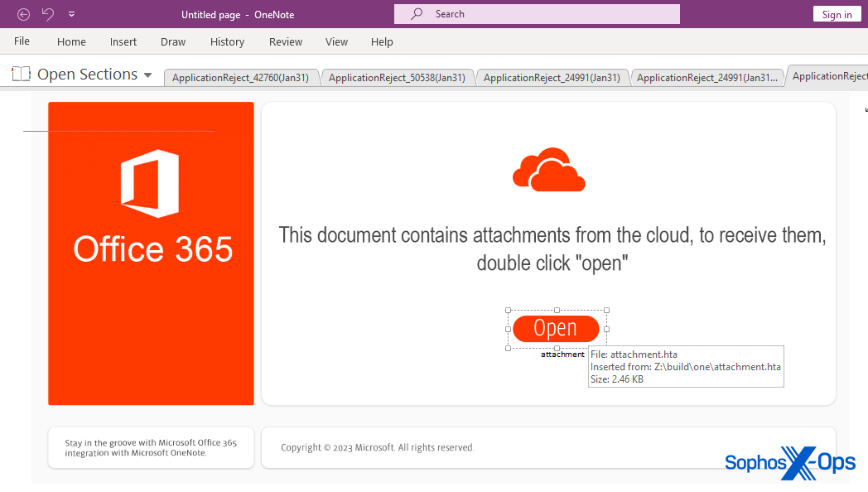Screen dimensions: 868x492
Task: Click the search magnifier icon
Action: [x=417, y=14]
